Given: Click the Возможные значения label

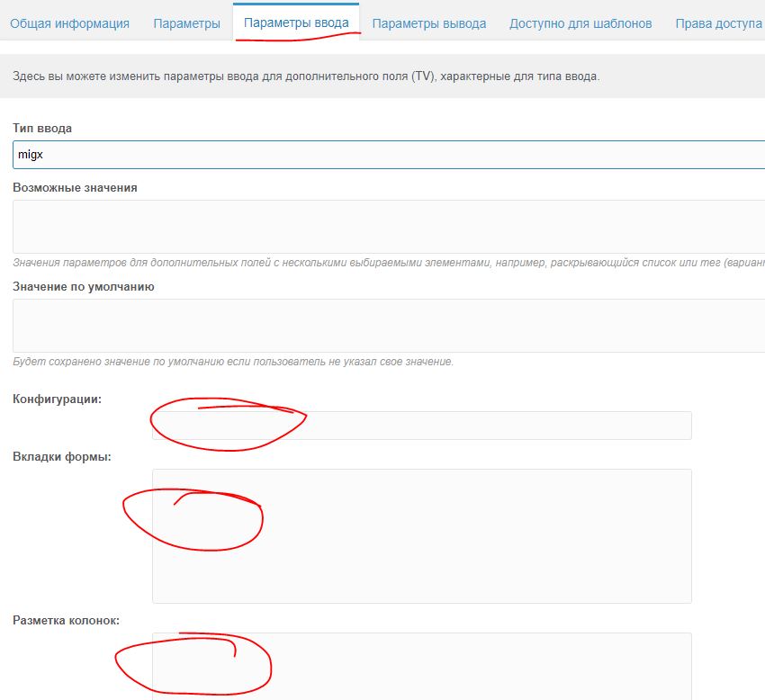Looking at the screenshot, I should point(75,188).
